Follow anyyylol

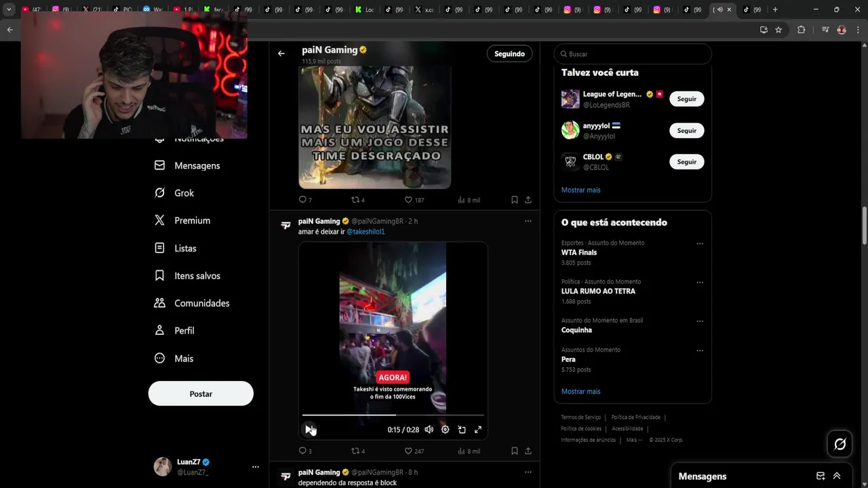[x=686, y=130]
